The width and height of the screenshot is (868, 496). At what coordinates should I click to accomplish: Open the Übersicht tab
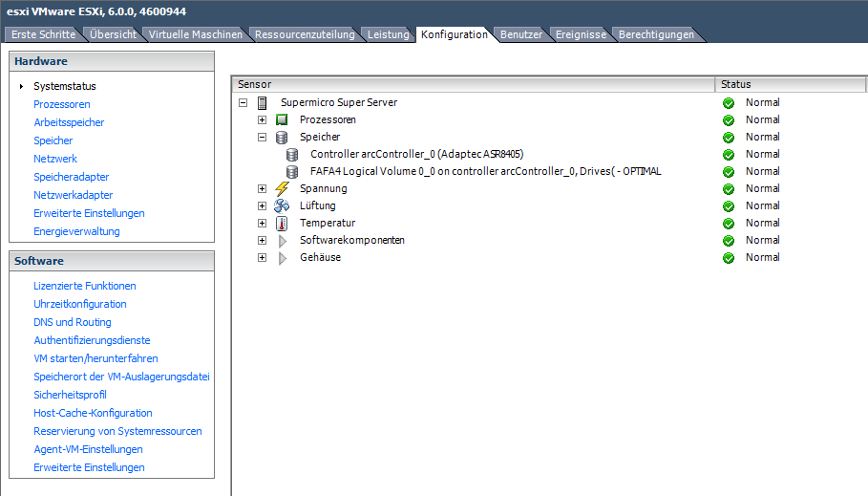pyautogui.click(x=113, y=34)
